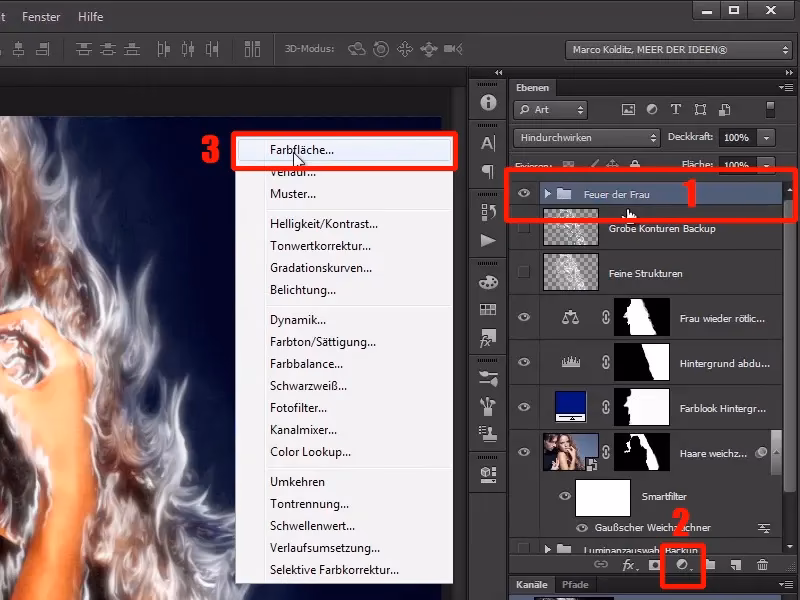Open the Character panel icon
The width and height of the screenshot is (800, 600).
click(x=487, y=142)
